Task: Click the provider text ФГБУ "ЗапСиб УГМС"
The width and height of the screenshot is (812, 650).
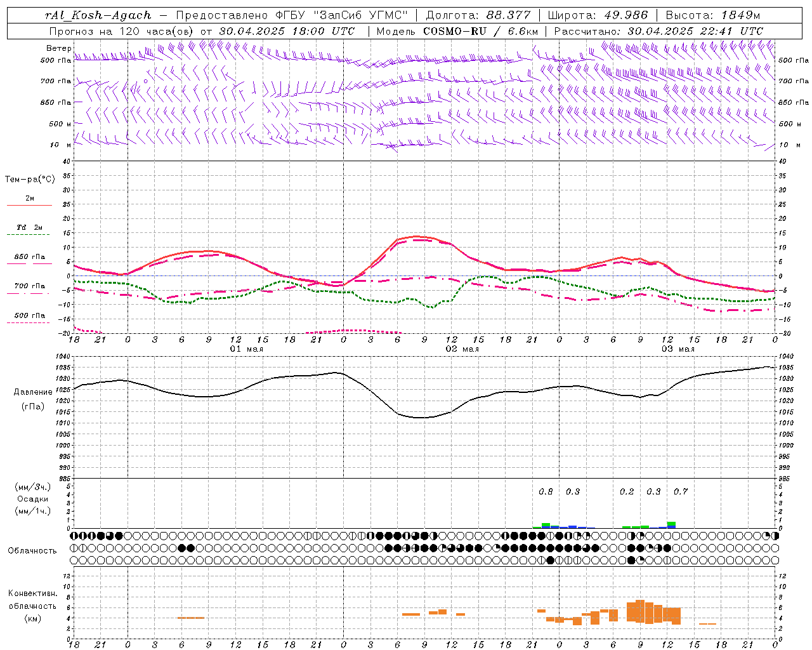Action: point(342,15)
